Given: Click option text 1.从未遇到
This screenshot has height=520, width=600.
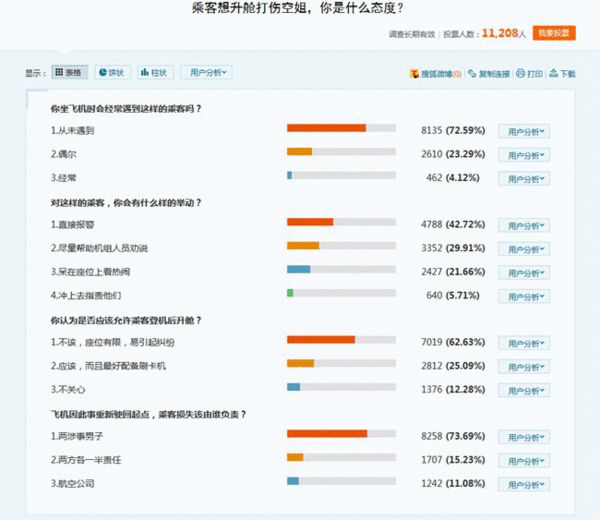Looking at the screenshot, I should click(x=72, y=130).
